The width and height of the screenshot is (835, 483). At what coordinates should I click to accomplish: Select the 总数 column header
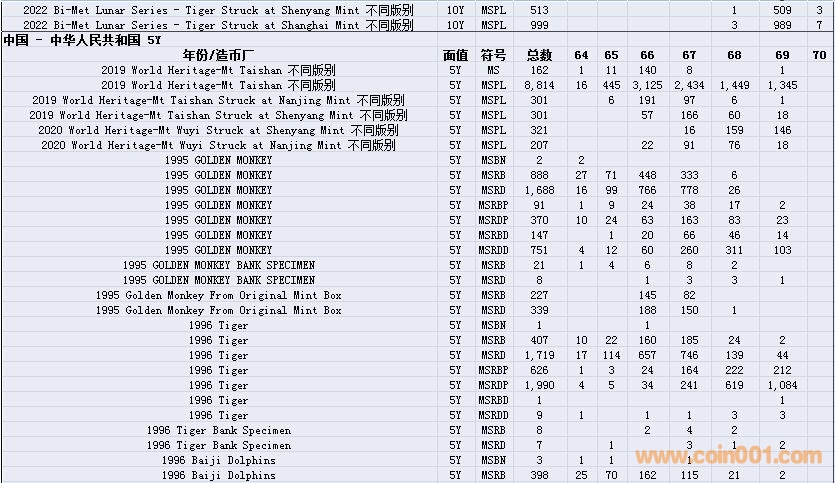tap(539, 54)
